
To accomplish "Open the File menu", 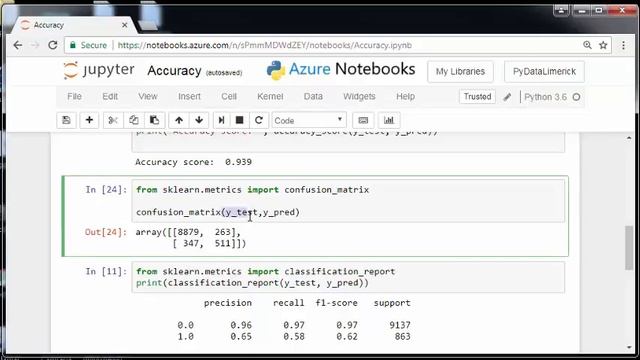I will point(74,97).
